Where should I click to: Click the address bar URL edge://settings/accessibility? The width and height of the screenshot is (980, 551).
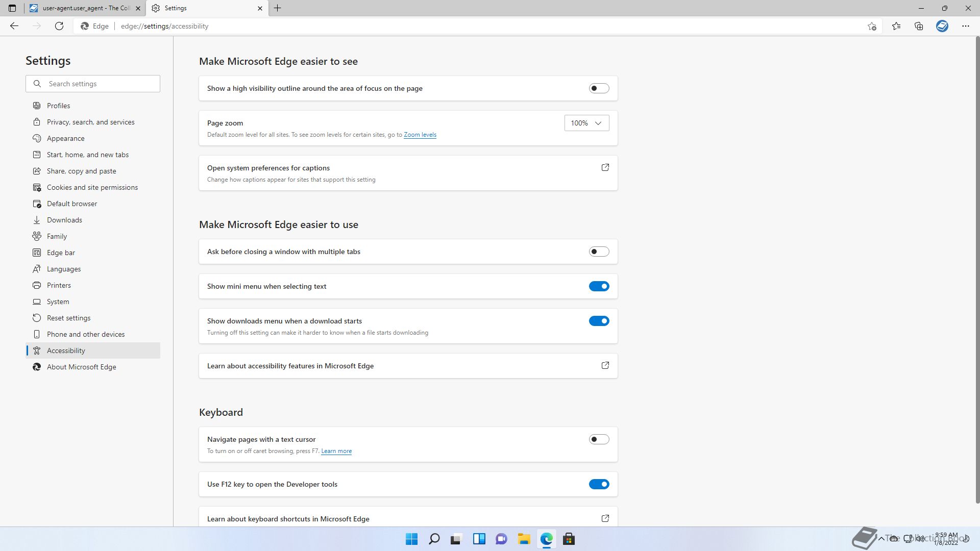(x=164, y=26)
